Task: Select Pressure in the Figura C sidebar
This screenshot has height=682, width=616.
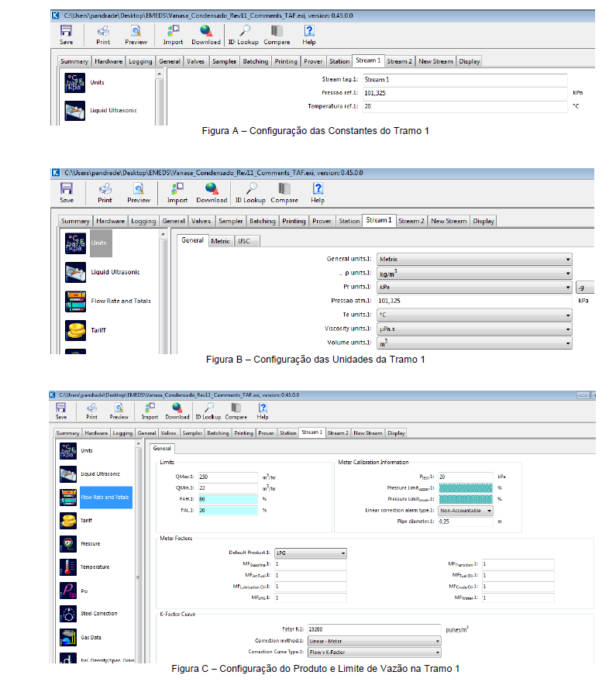Action: click(x=80, y=544)
